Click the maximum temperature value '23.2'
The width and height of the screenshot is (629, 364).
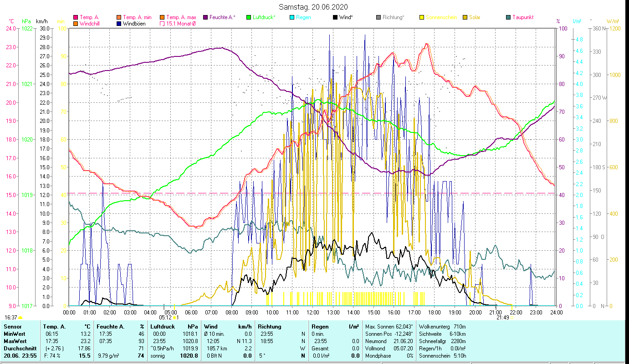(85, 341)
